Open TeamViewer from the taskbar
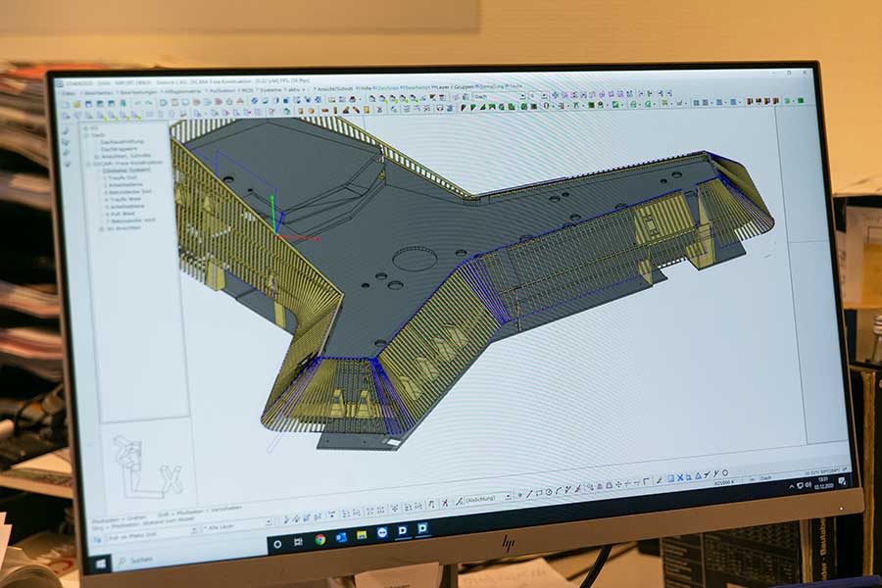This screenshot has width=882, height=588. point(382,533)
